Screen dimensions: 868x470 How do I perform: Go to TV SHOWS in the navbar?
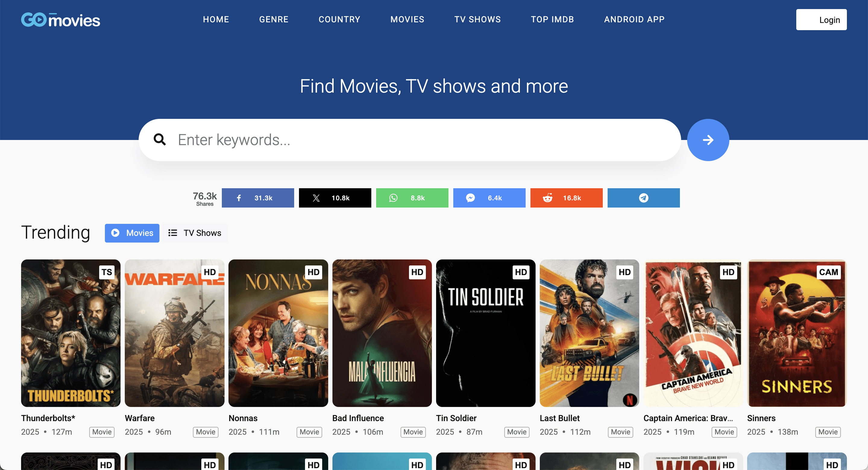pyautogui.click(x=477, y=20)
